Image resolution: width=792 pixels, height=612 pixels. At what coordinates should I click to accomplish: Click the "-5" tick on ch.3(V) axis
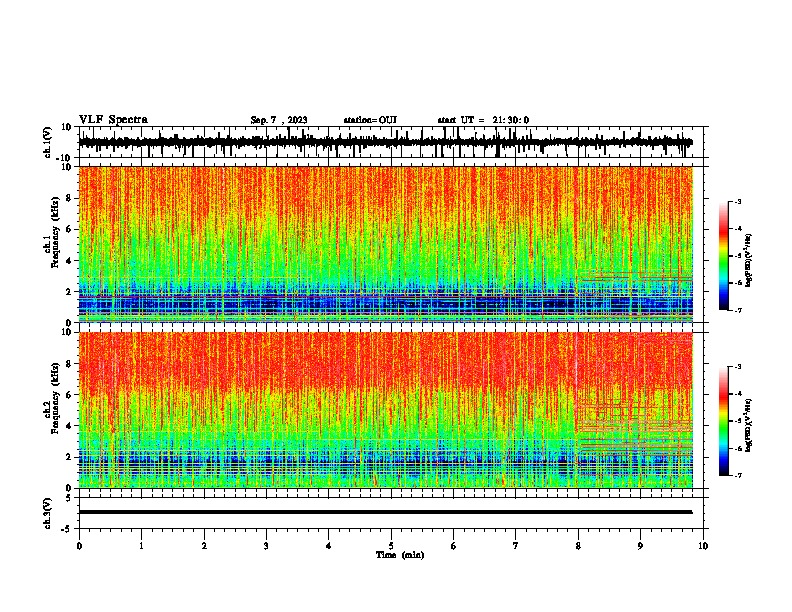tap(67, 529)
